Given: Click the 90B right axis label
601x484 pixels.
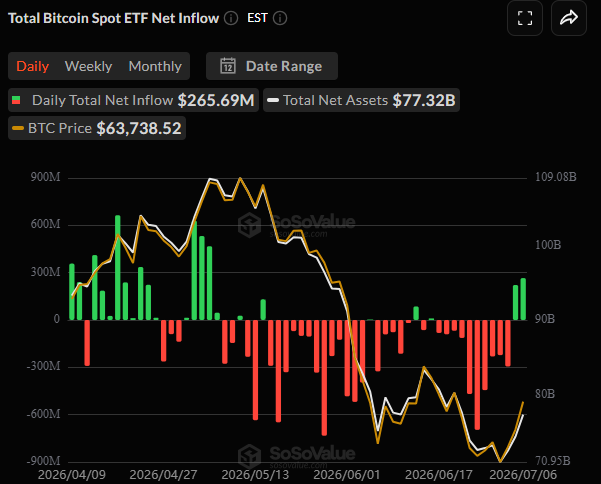Looking at the screenshot, I should pos(545,319).
